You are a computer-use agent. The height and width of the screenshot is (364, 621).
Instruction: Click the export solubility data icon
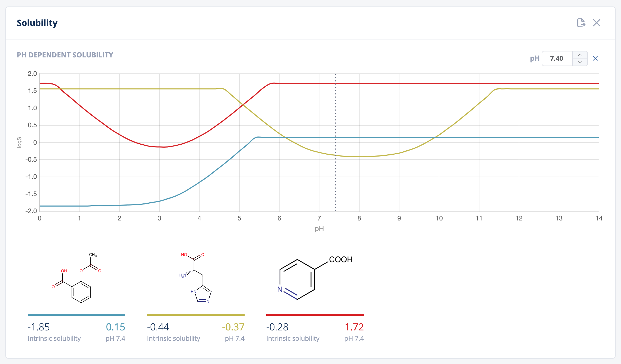581,23
